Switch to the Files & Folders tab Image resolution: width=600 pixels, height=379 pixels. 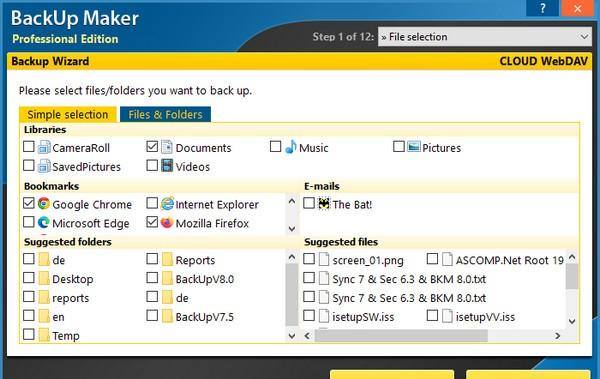tap(165, 114)
